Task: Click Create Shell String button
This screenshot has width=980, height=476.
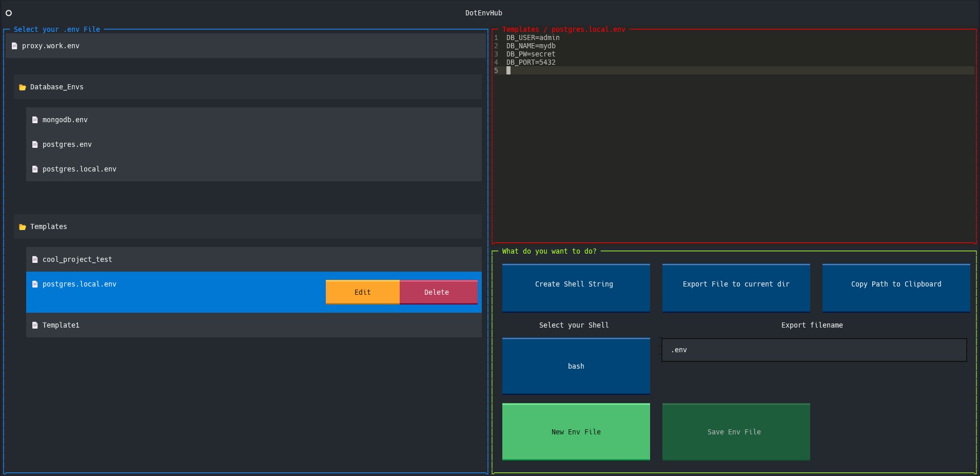Action: tap(576, 288)
